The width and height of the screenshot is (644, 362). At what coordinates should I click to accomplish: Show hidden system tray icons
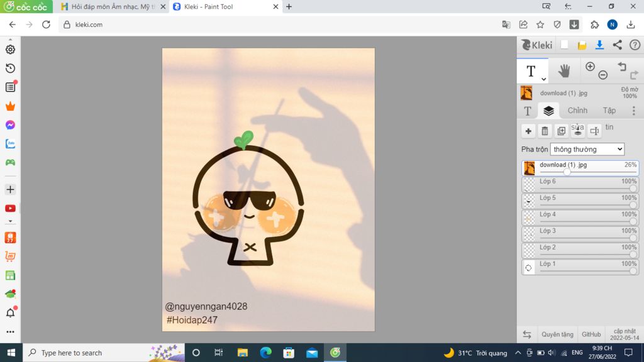[x=518, y=353]
